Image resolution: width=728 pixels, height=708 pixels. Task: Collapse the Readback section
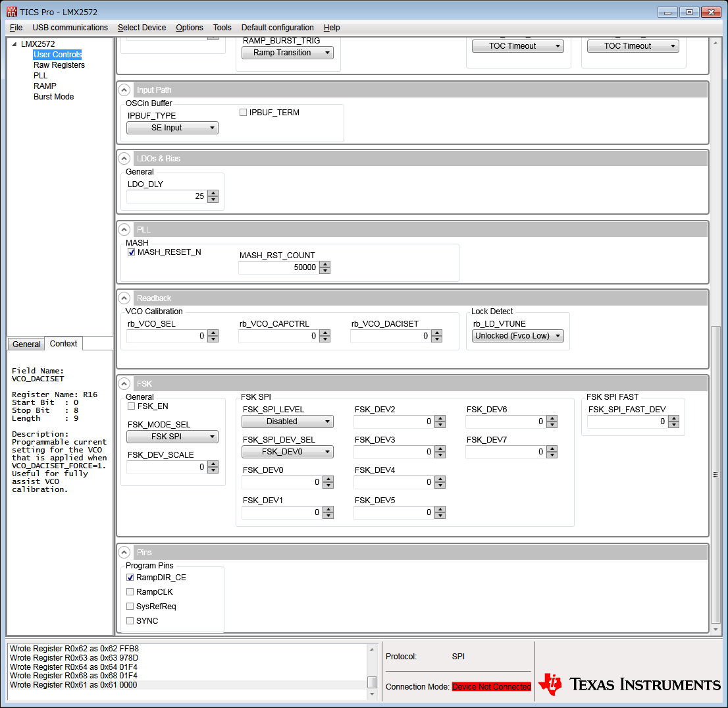tap(124, 298)
